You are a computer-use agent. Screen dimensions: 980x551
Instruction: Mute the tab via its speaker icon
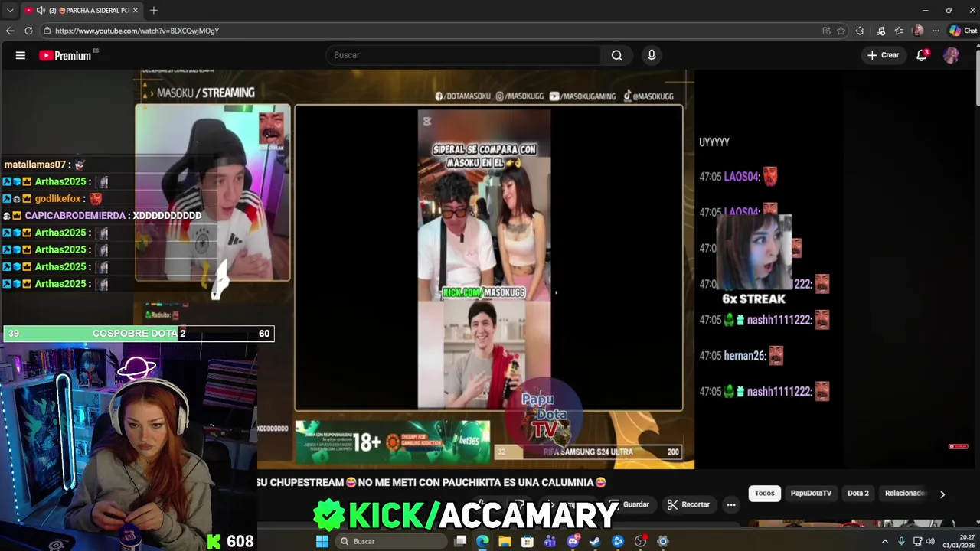(x=41, y=11)
